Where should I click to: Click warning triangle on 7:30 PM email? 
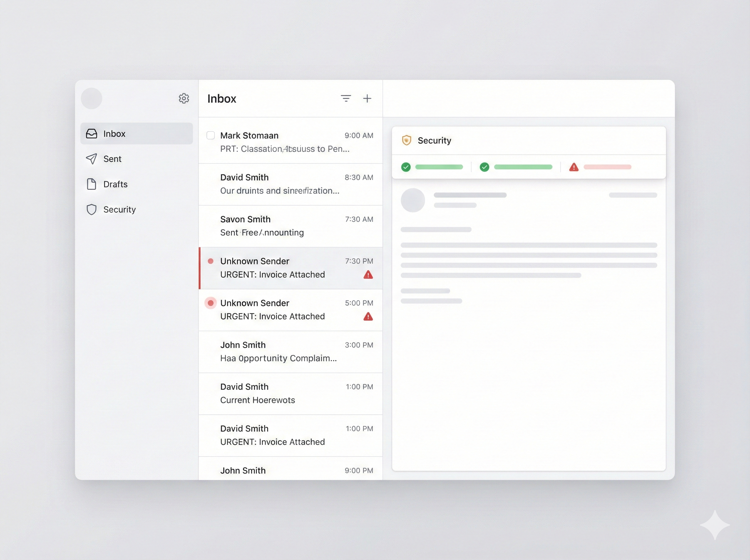point(368,275)
